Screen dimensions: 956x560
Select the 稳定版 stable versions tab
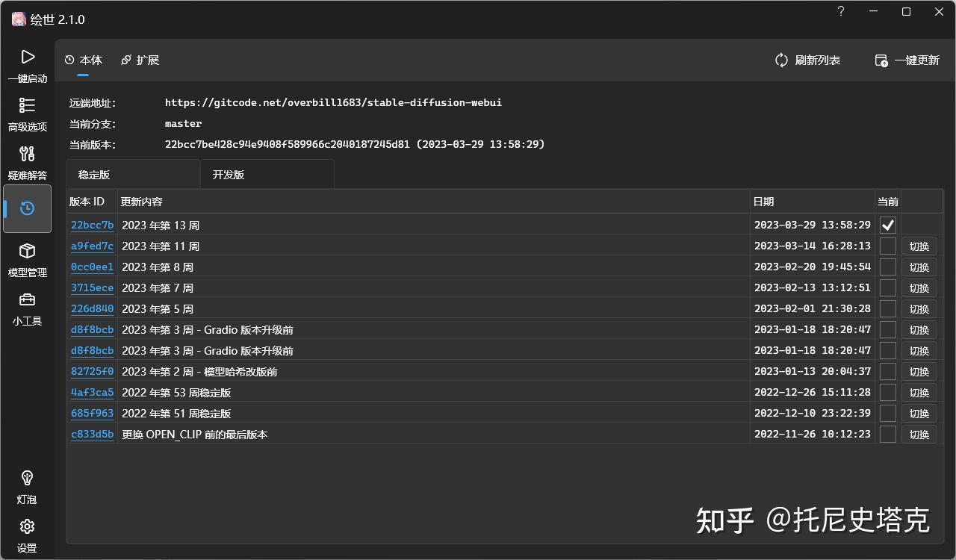[x=133, y=174]
